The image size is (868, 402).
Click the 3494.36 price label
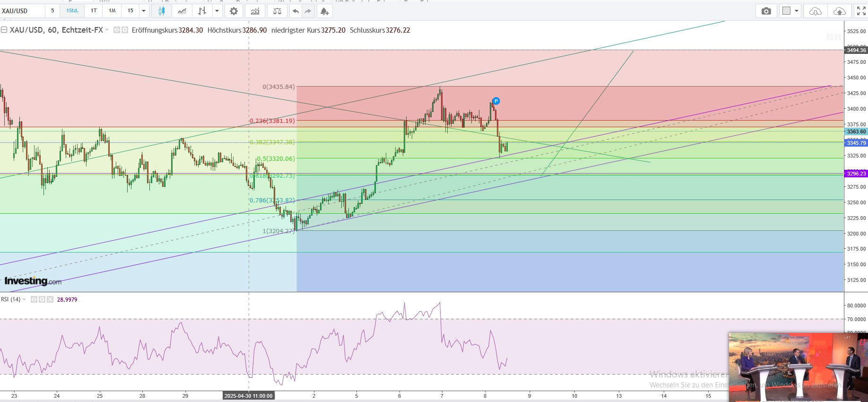(856, 50)
